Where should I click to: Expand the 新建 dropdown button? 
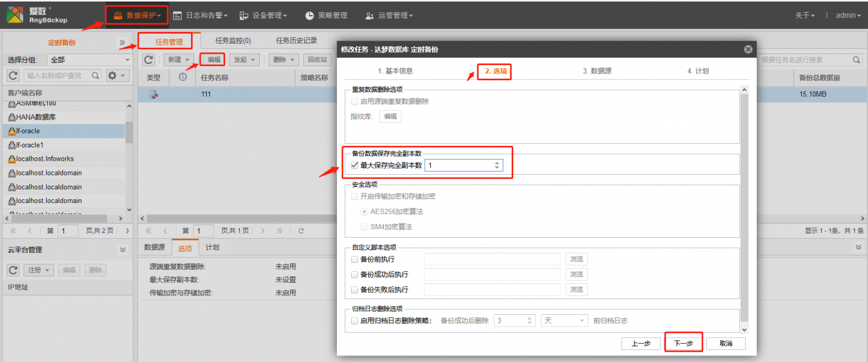[180, 60]
